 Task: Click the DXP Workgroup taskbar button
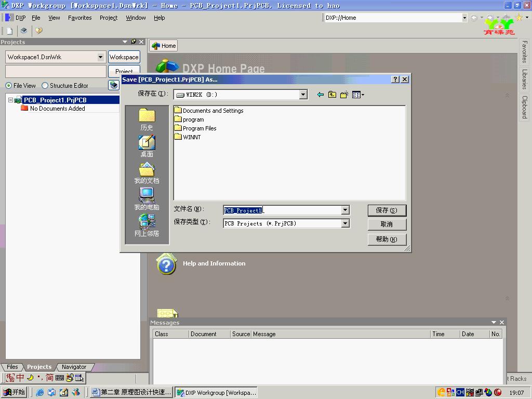point(216,392)
